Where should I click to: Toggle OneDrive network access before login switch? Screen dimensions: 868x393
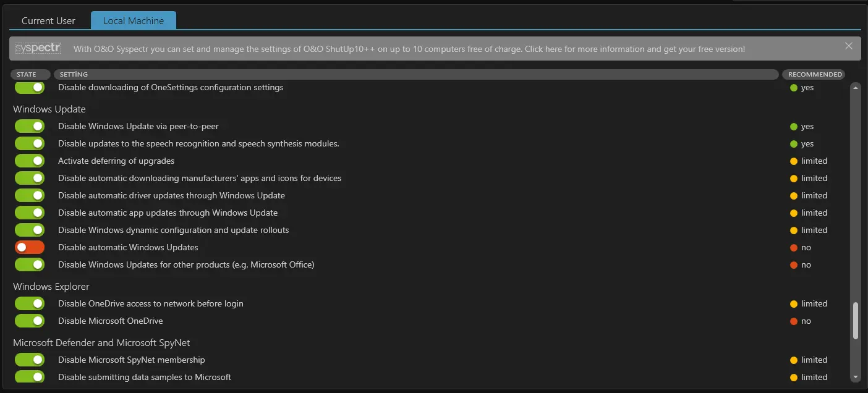30,303
